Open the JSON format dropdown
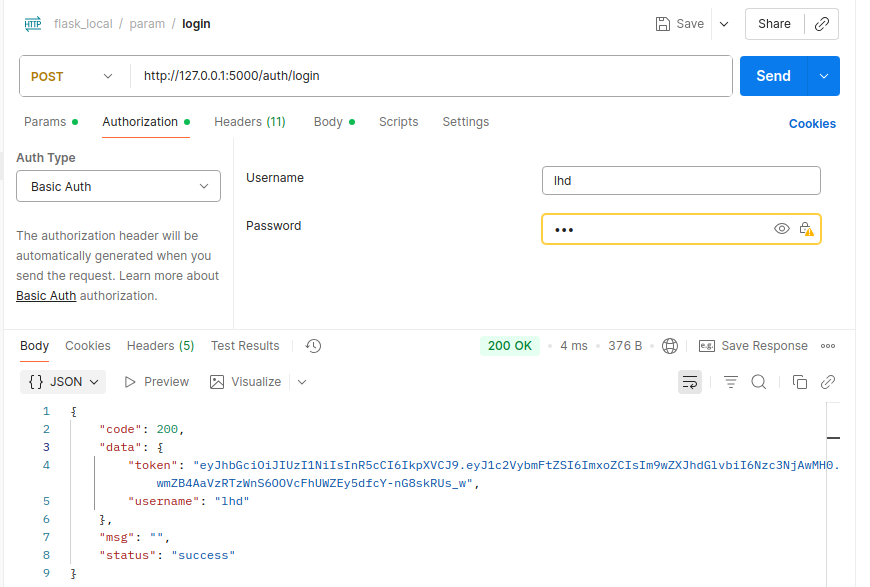The height and width of the screenshot is (587, 870). tap(65, 382)
